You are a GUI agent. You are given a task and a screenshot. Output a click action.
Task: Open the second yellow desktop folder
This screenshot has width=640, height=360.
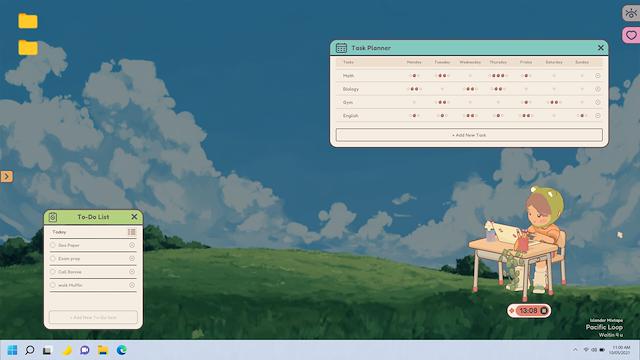pos(28,47)
